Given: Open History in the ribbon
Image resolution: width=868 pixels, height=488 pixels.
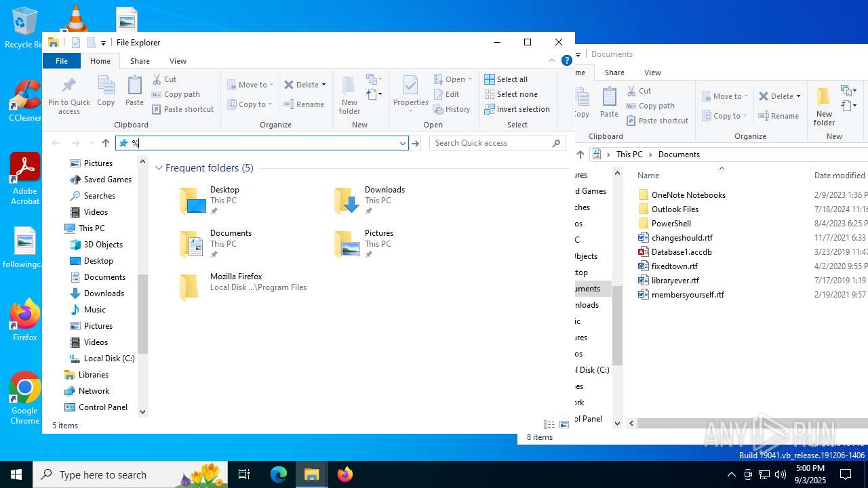Looking at the screenshot, I should click(452, 109).
